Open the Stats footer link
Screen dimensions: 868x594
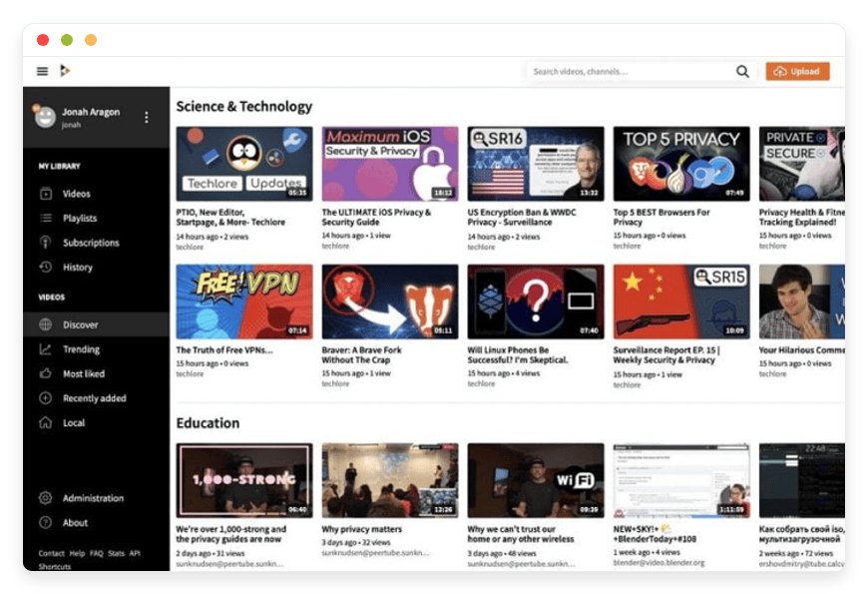point(117,553)
